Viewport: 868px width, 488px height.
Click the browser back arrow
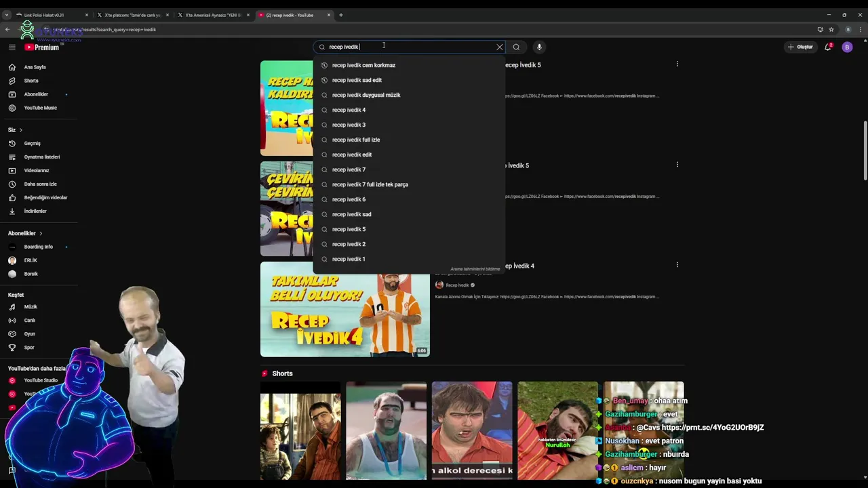click(x=7, y=30)
